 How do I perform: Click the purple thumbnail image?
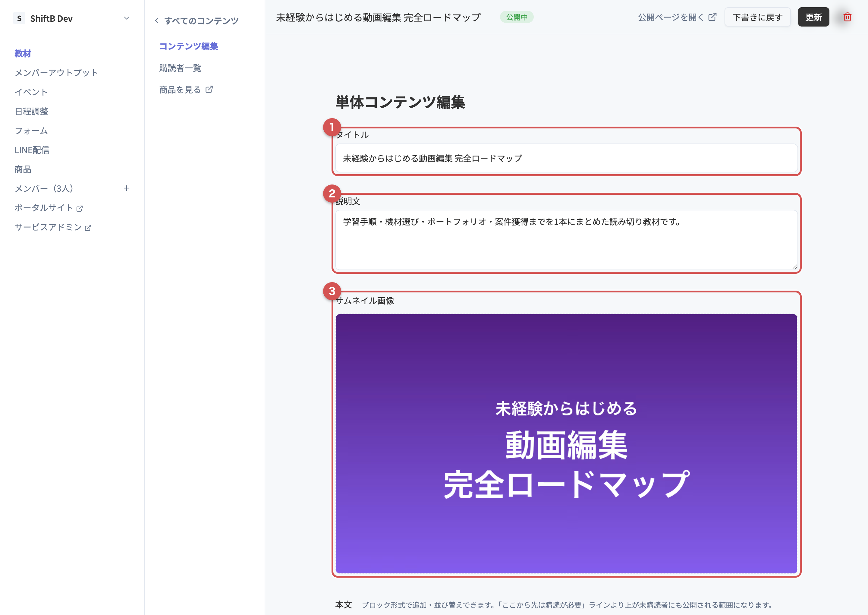click(x=566, y=443)
